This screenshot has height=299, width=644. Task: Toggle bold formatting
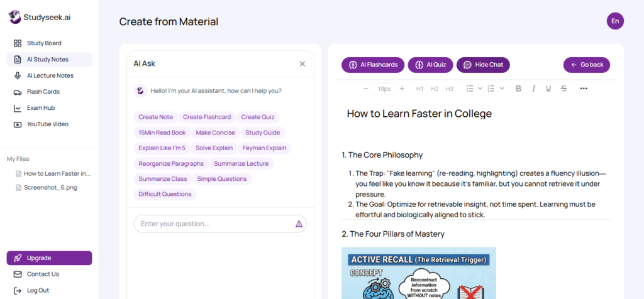[x=518, y=89]
